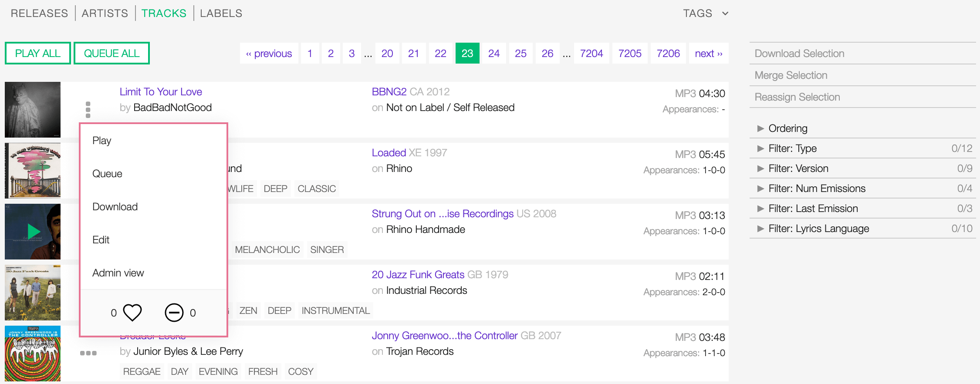The height and width of the screenshot is (384, 980).
Task: Jump to page 22
Action: [x=440, y=53]
